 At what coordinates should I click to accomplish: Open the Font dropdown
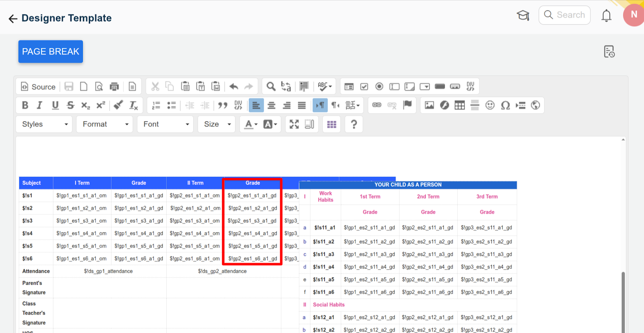[x=165, y=124]
